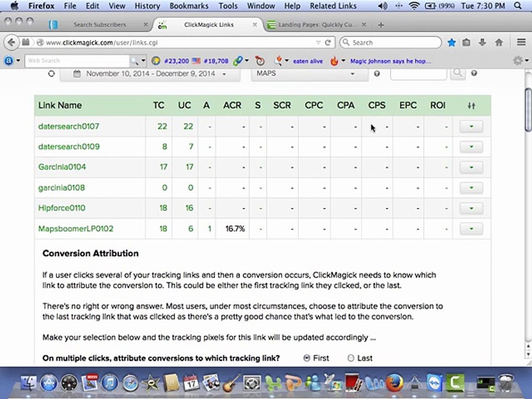This screenshot has height=399, width=532.
Task: Open the Hipforce0110 link
Action: (x=62, y=208)
